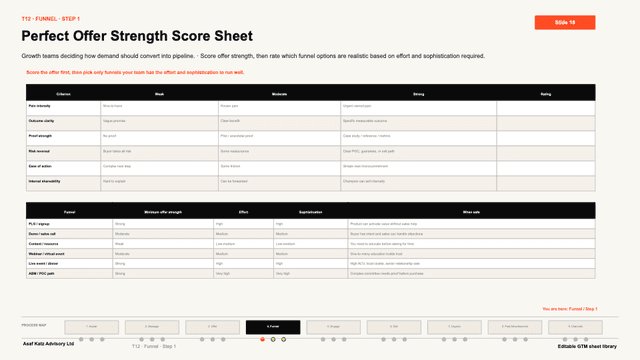
Task: Click the Rating cell for Pain intensity
Action: [x=546, y=108]
